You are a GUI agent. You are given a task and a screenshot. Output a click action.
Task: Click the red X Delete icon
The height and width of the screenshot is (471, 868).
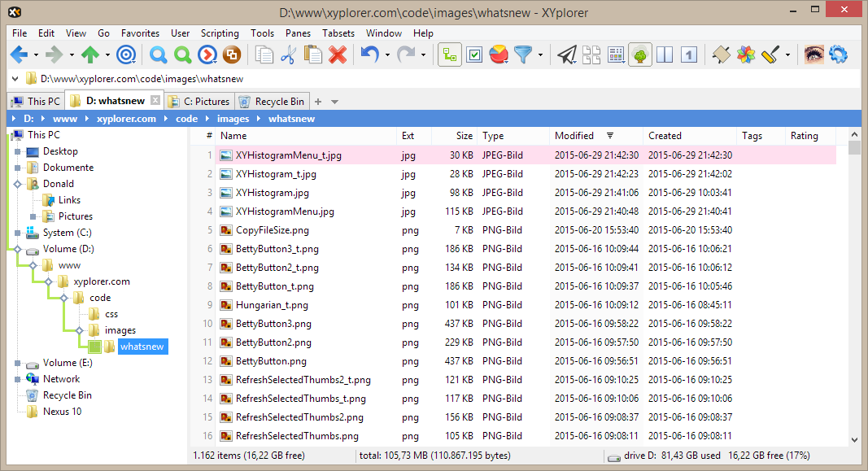click(337, 55)
